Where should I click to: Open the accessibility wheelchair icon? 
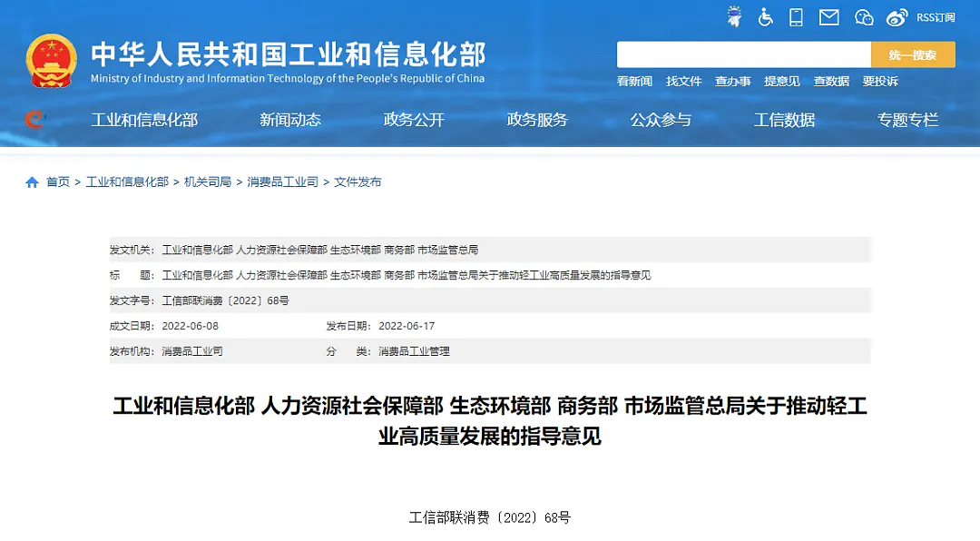click(765, 17)
